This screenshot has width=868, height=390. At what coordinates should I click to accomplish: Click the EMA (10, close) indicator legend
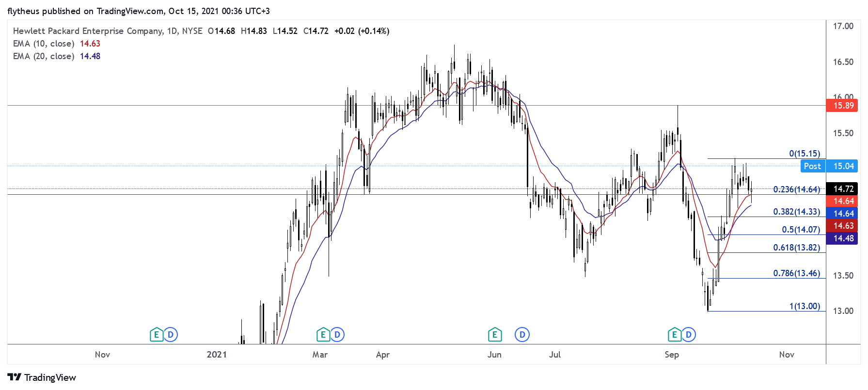click(44, 44)
